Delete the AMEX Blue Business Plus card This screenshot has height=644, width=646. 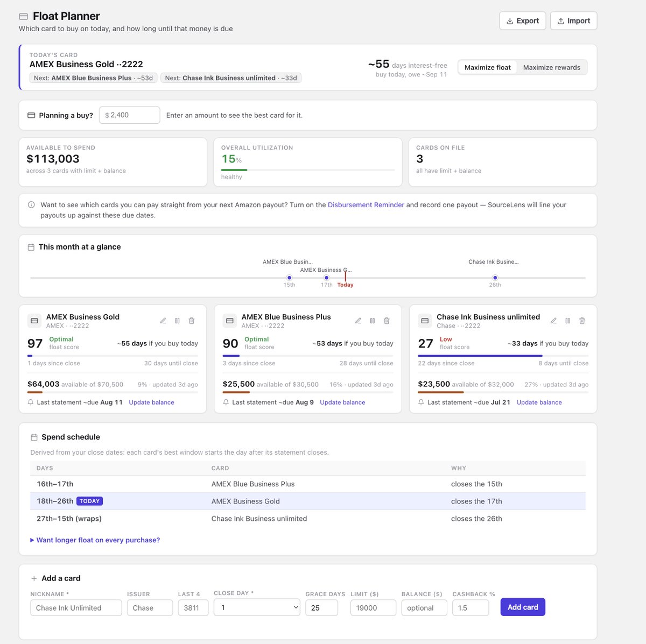(x=387, y=321)
